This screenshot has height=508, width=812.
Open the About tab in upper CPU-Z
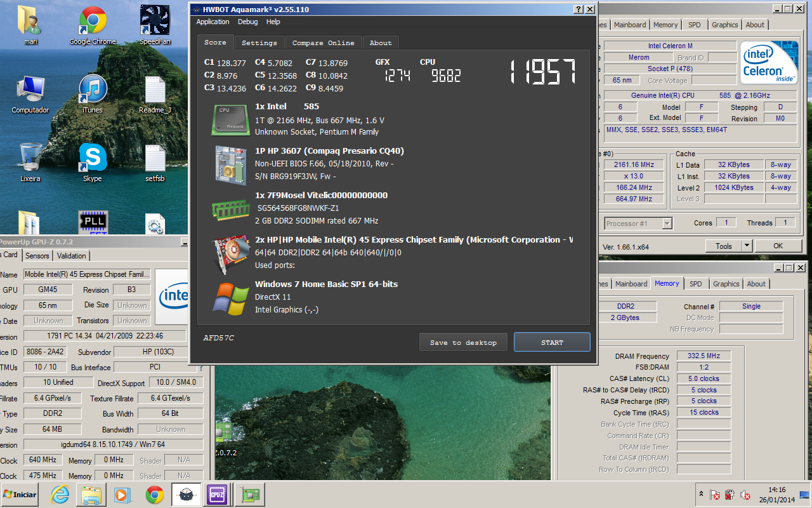[755, 25]
